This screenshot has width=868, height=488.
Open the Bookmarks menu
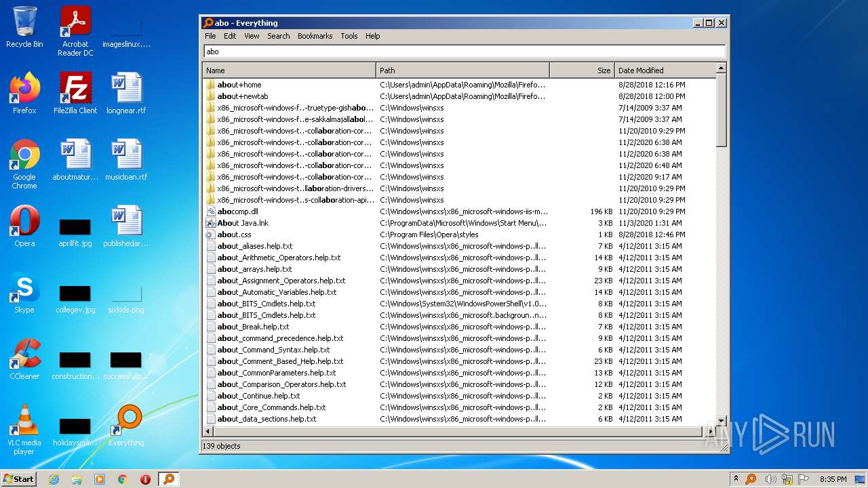315,36
